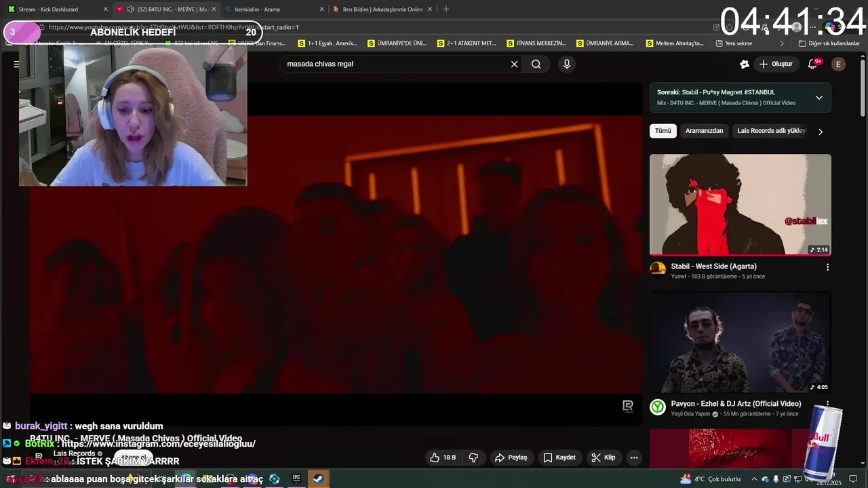Select the Aramanızdan filter chip
The width and height of the screenshot is (868, 488).
704,131
